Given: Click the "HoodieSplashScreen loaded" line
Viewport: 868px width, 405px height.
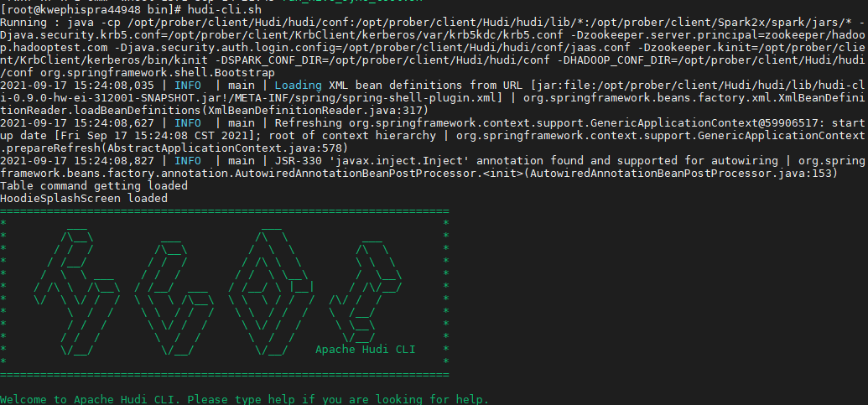Looking at the screenshot, I should click(84, 199).
